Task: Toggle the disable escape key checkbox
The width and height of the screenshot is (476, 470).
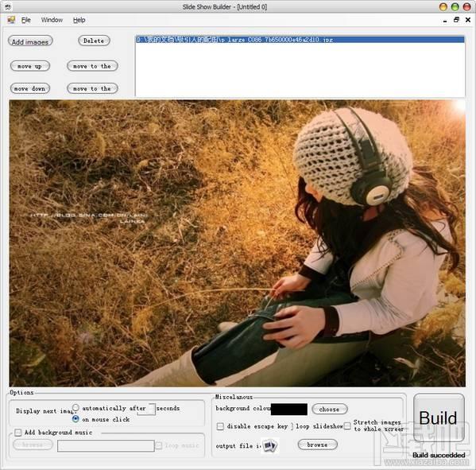Action: coord(220,426)
